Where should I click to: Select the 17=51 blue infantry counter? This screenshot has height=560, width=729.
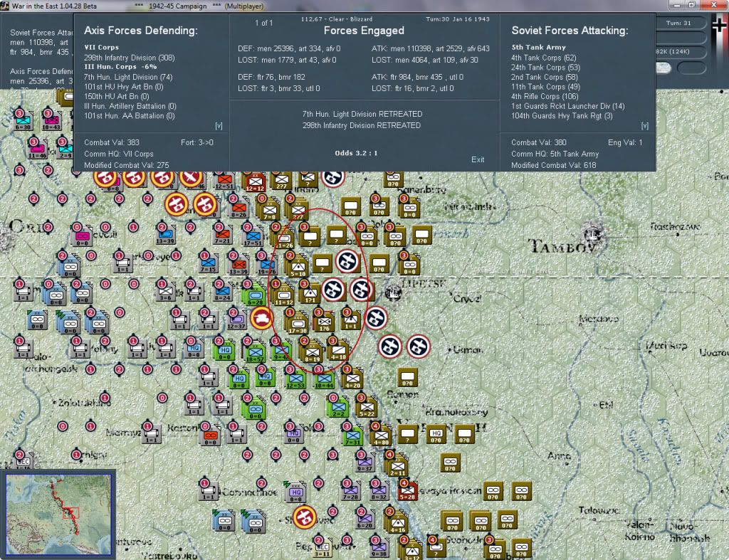pyautogui.click(x=253, y=238)
